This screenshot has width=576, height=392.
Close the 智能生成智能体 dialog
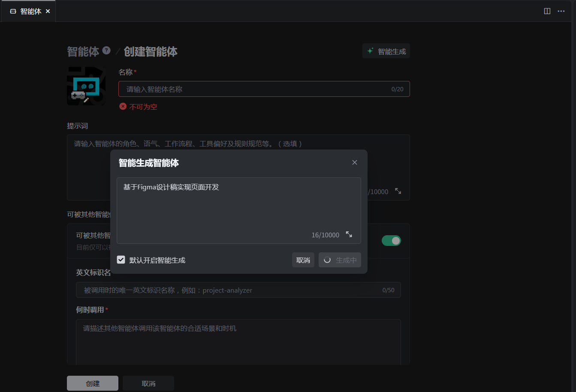click(x=355, y=162)
